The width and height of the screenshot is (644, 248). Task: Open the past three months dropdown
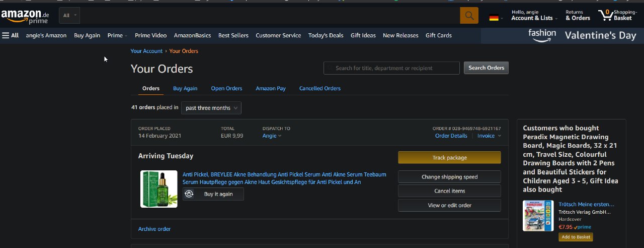tap(211, 108)
